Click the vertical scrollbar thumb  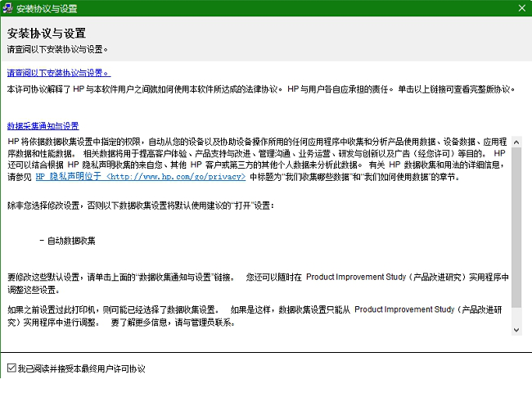tap(516, 228)
